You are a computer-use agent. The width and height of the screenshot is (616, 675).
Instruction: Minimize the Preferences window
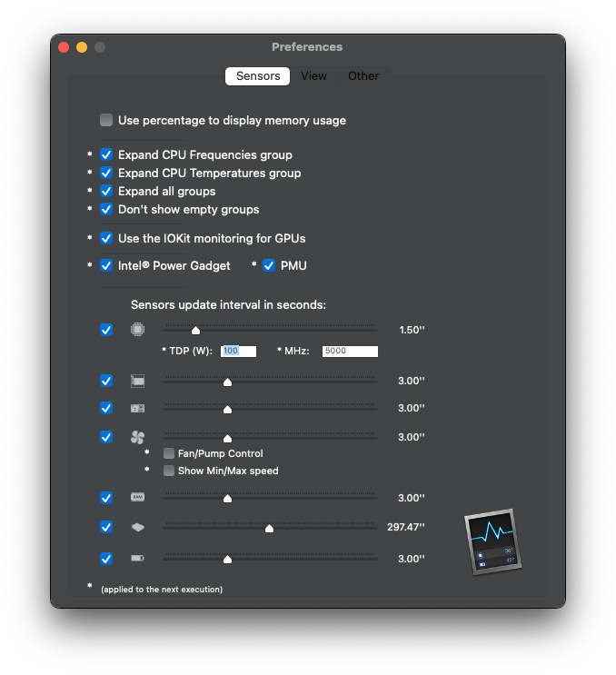(82, 47)
